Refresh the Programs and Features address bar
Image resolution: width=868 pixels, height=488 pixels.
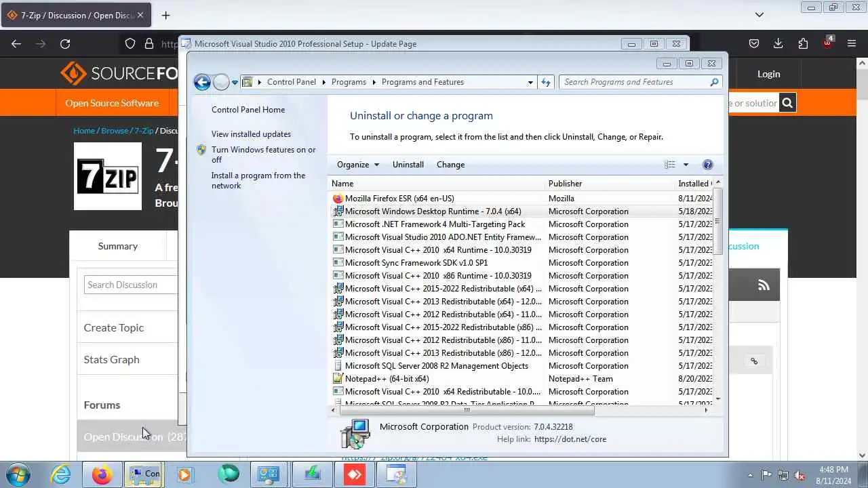click(546, 82)
